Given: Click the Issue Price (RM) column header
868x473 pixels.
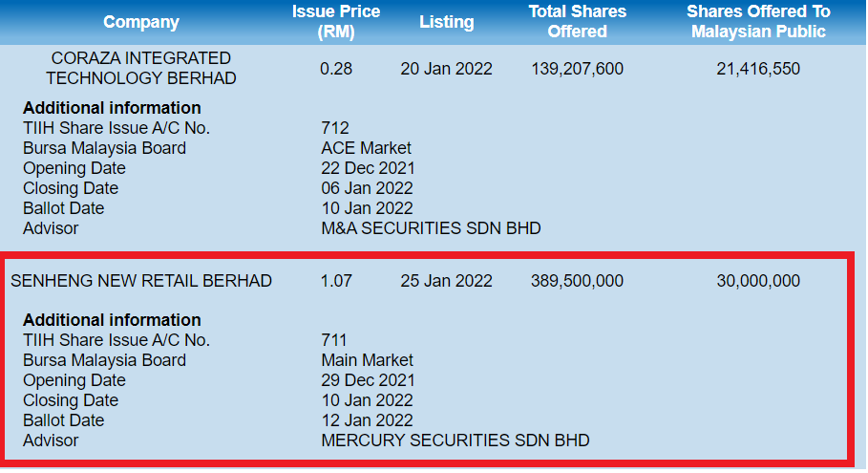Looking at the screenshot, I should 335,21.
